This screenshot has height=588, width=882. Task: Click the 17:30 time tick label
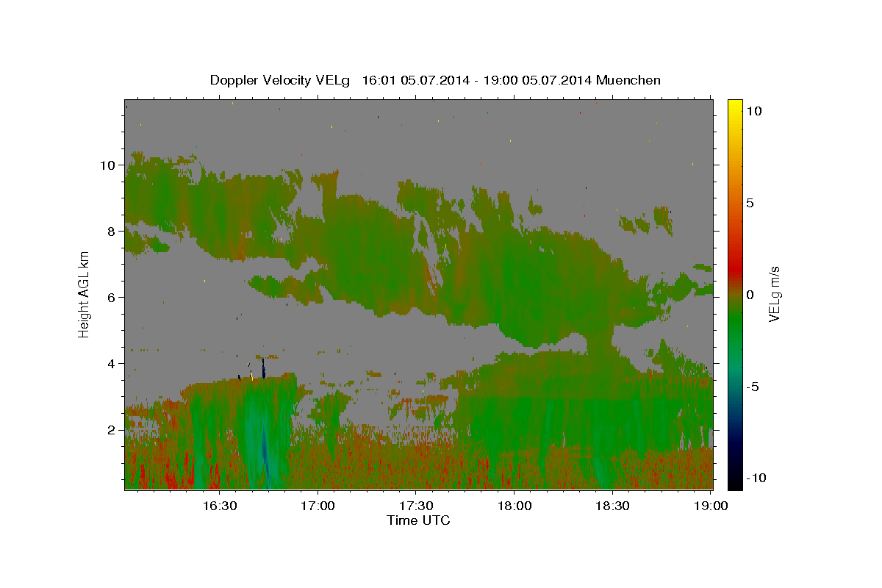[x=416, y=506]
